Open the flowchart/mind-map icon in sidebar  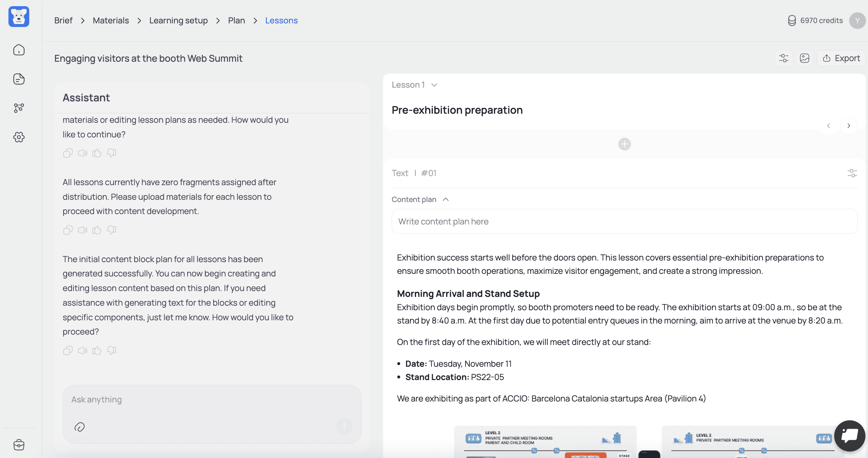click(x=19, y=108)
